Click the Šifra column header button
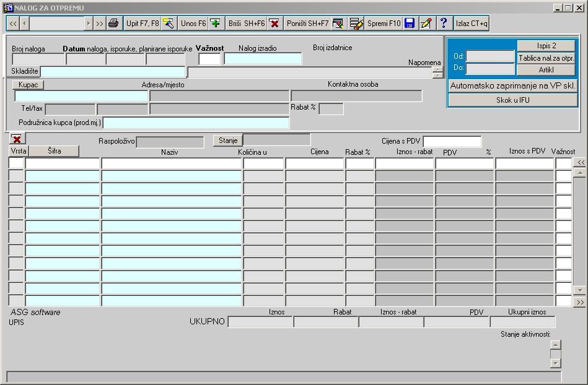 (55, 151)
